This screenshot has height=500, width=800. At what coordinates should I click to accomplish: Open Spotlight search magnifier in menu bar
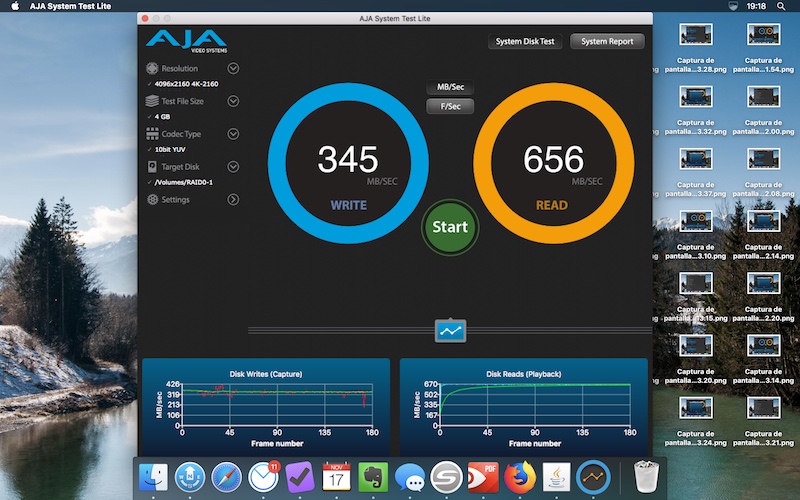tap(781, 6)
